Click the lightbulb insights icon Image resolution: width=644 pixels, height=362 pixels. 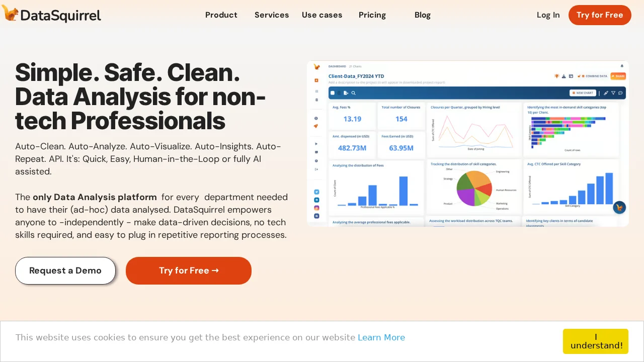[557, 76]
